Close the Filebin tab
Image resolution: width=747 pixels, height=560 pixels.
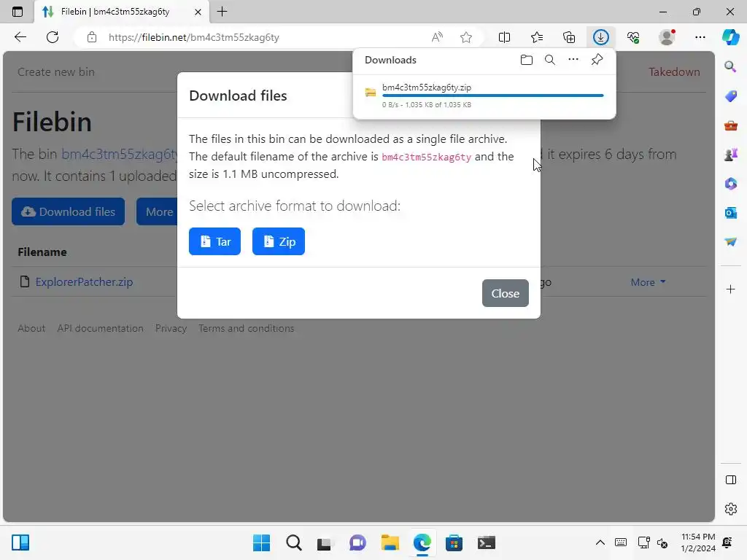click(x=198, y=12)
